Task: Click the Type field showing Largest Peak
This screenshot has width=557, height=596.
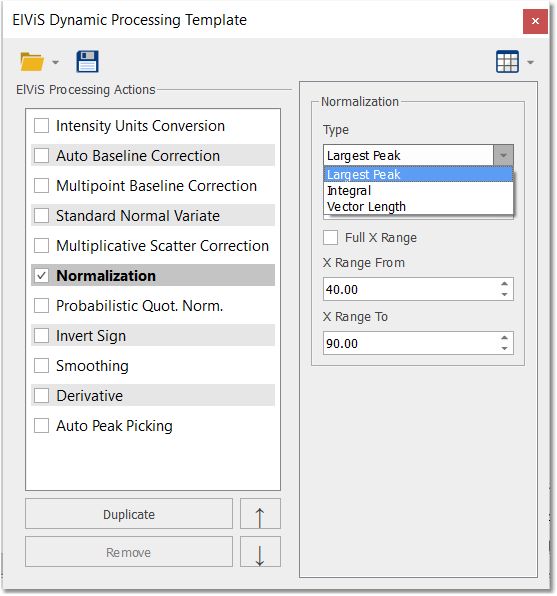Action: [x=409, y=155]
